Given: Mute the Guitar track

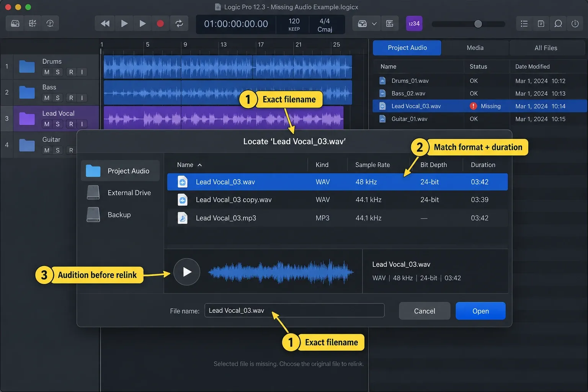Looking at the screenshot, I should click(x=47, y=150).
